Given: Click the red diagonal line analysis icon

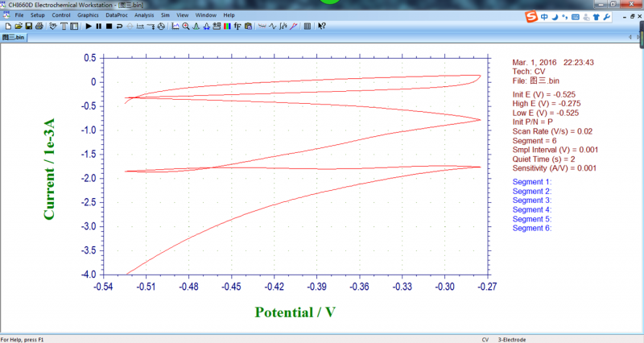Looking at the screenshot, I should tap(293, 26).
